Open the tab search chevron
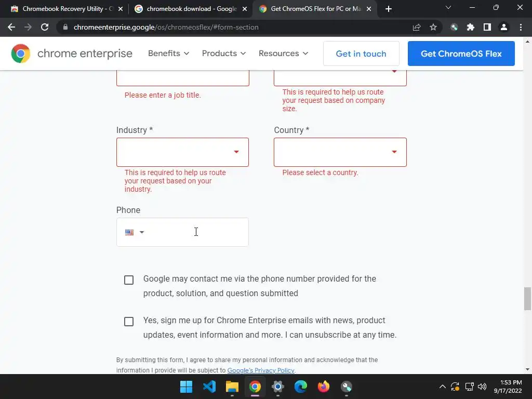The width and height of the screenshot is (532, 399). click(x=448, y=7)
